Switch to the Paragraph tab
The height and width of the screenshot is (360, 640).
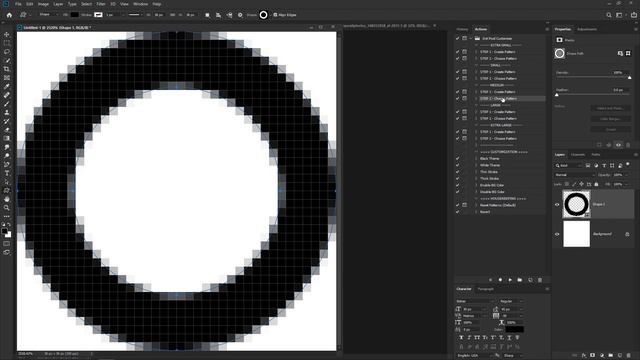pyautogui.click(x=485, y=289)
